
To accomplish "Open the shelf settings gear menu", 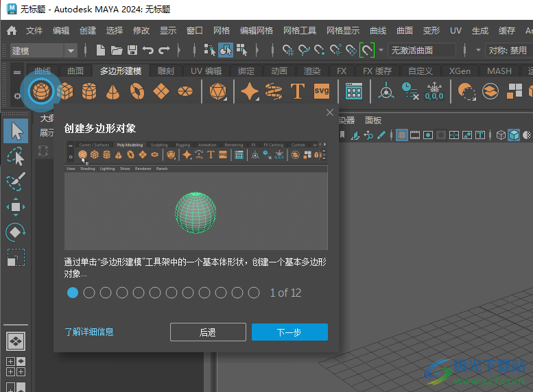I will tap(17, 96).
